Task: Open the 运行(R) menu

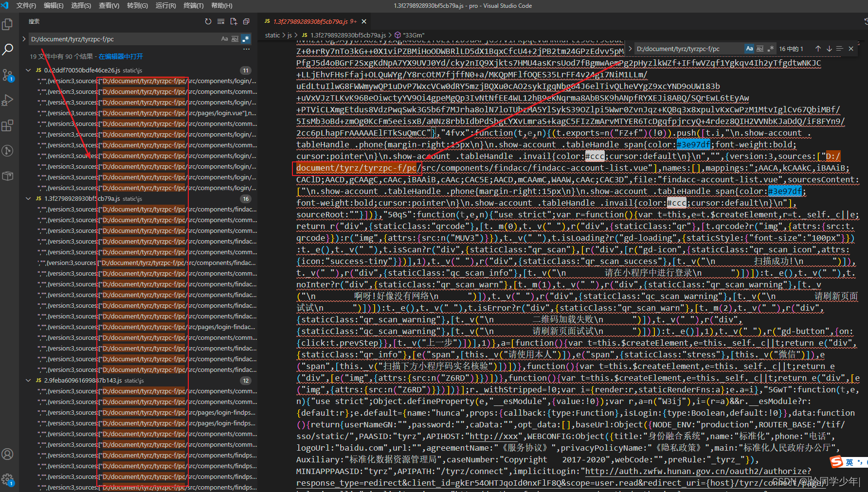Action: pyautogui.click(x=165, y=5)
